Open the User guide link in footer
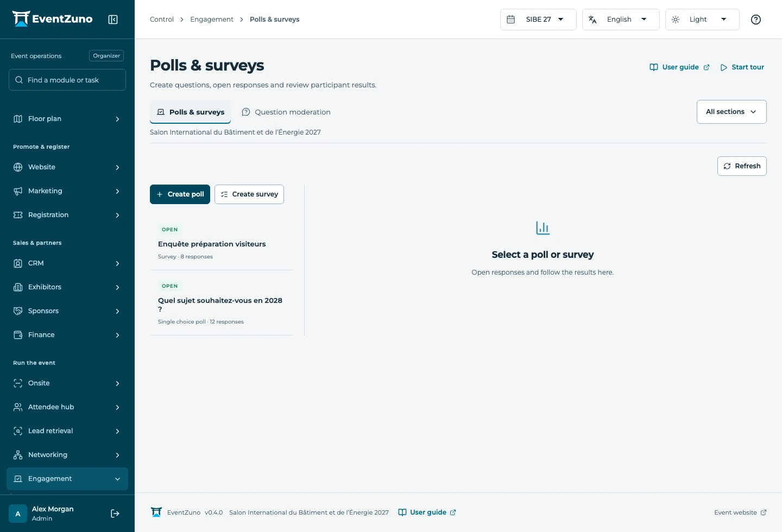The image size is (782, 532). [x=427, y=512]
